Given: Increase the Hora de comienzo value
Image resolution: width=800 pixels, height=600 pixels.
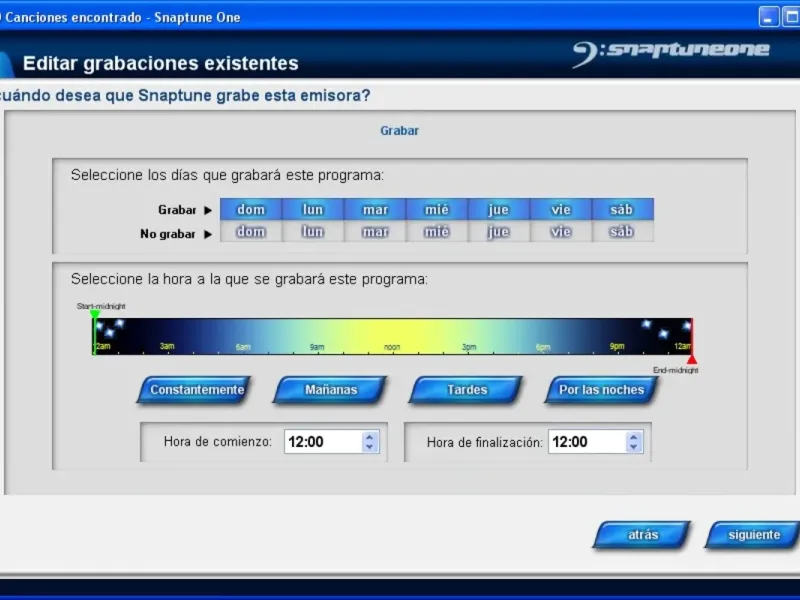Looking at the screenshot, I should pyautogui.click(x=370, y=437).
